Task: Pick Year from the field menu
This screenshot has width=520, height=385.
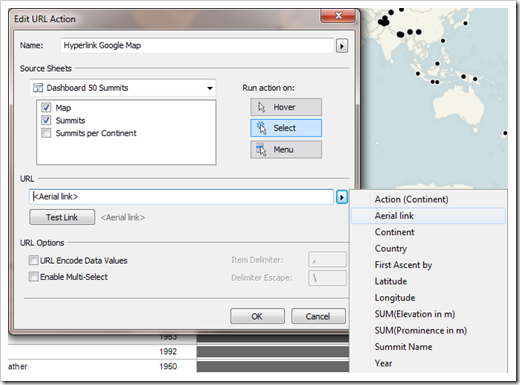Action: tap(428, 363)
